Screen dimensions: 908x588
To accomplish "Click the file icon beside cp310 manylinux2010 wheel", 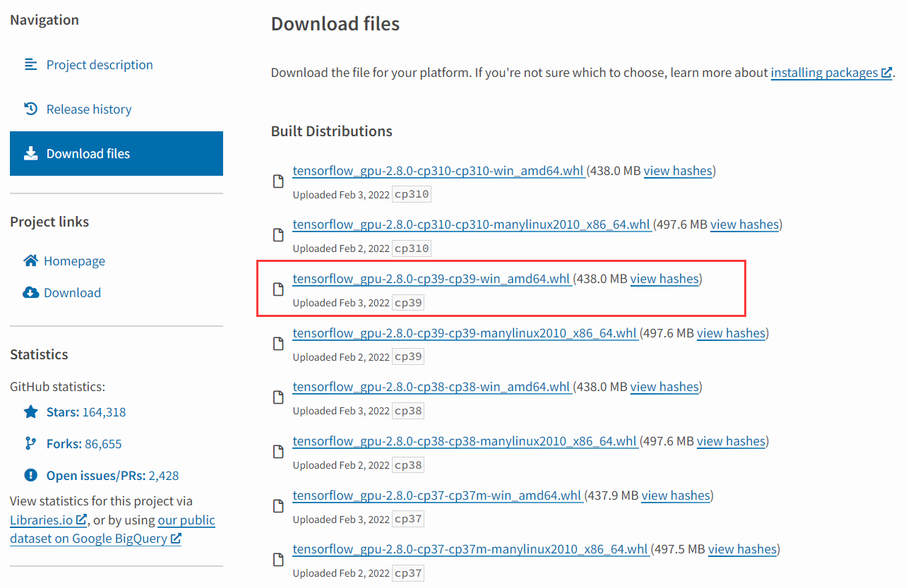I will pyautogui.click(x=278, y=236).
